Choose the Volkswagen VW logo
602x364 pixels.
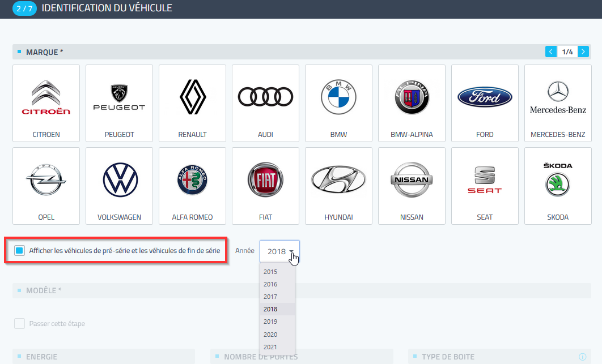tap(120, 180)
